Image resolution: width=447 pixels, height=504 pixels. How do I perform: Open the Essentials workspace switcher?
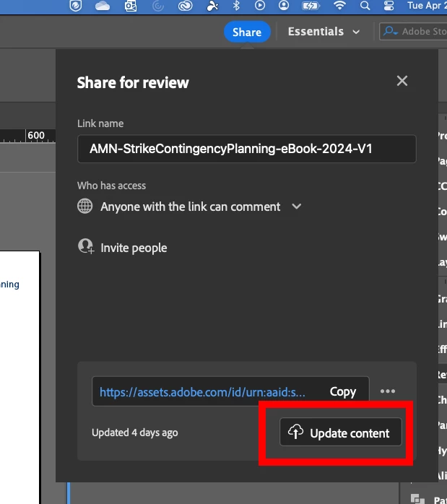click(324, 32)
